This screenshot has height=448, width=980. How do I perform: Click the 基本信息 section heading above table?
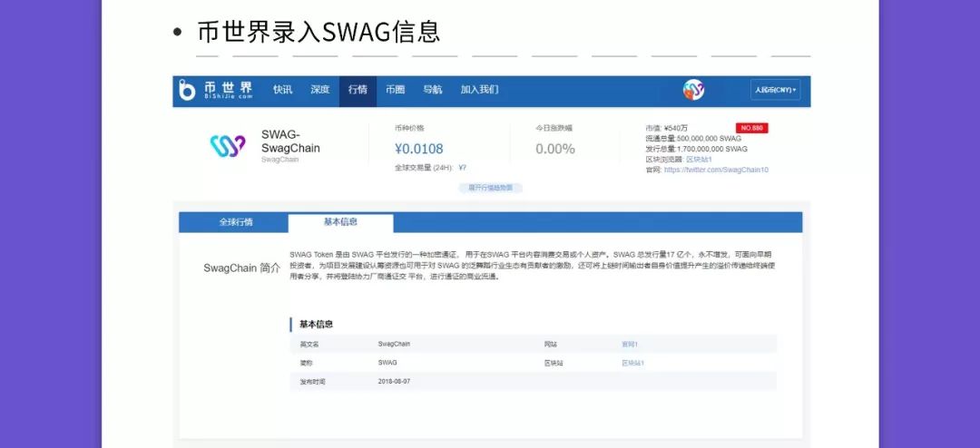click(x=317, y=325)
